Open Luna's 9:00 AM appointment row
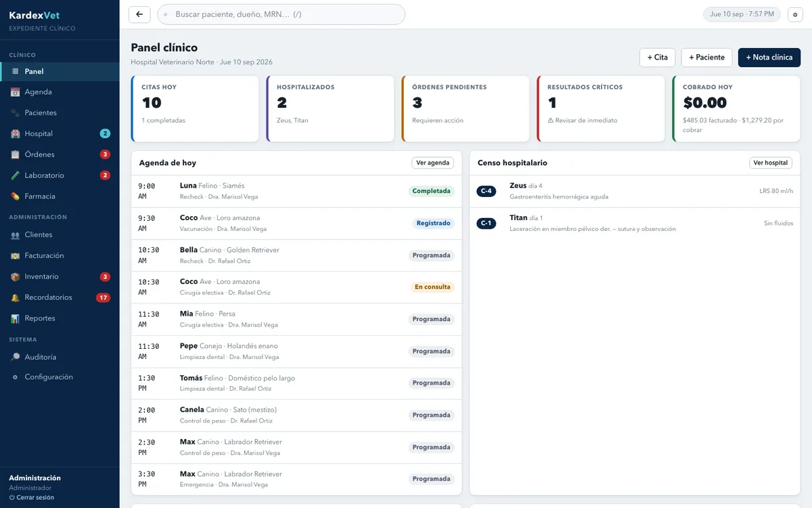Image resolution: width=812 pixels, height=508 pixels. click(x=296, y=191)
